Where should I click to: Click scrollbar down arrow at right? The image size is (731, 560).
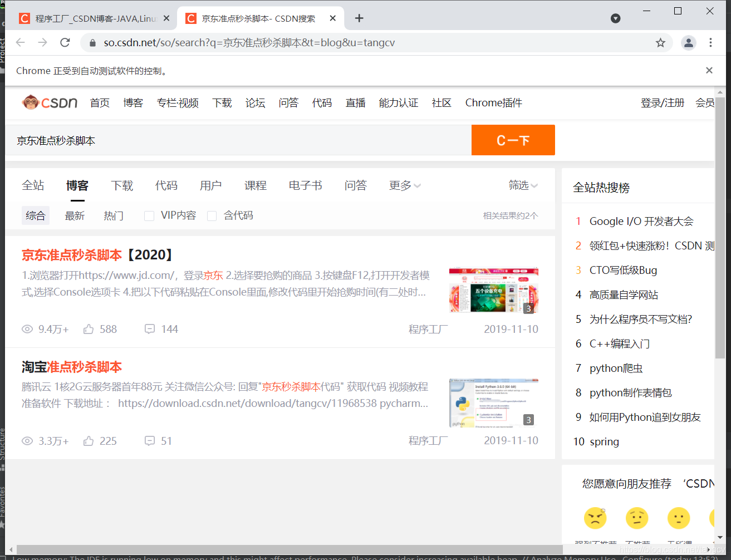[720, 538]
